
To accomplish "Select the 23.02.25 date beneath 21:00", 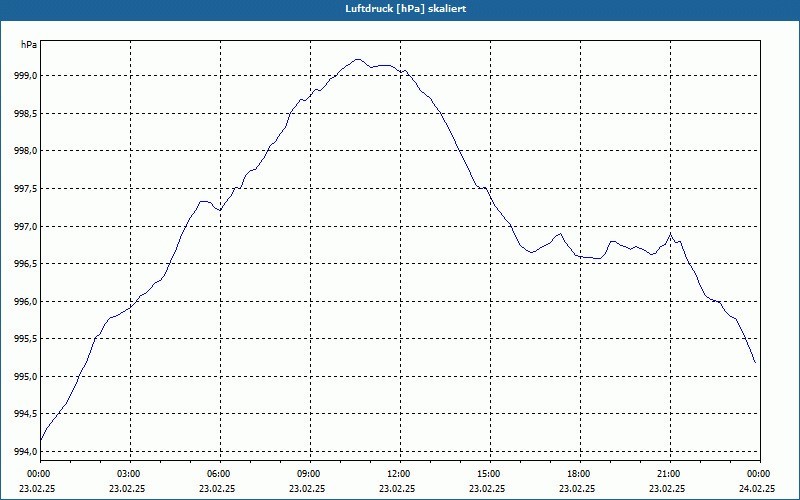I will [x=667, y=488].
